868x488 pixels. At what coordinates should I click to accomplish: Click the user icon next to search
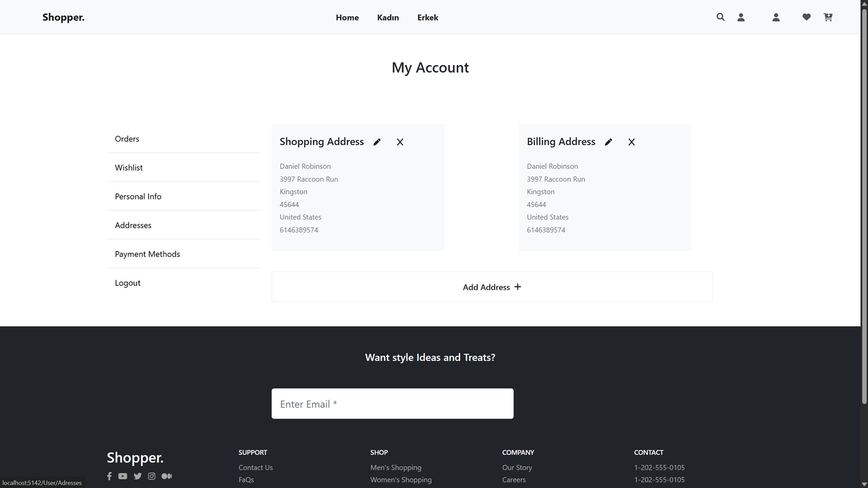coord(741,17)
